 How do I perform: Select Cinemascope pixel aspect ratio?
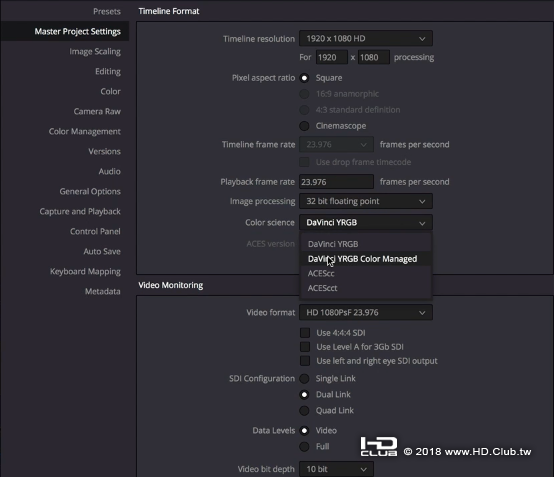tap(304, 126)
